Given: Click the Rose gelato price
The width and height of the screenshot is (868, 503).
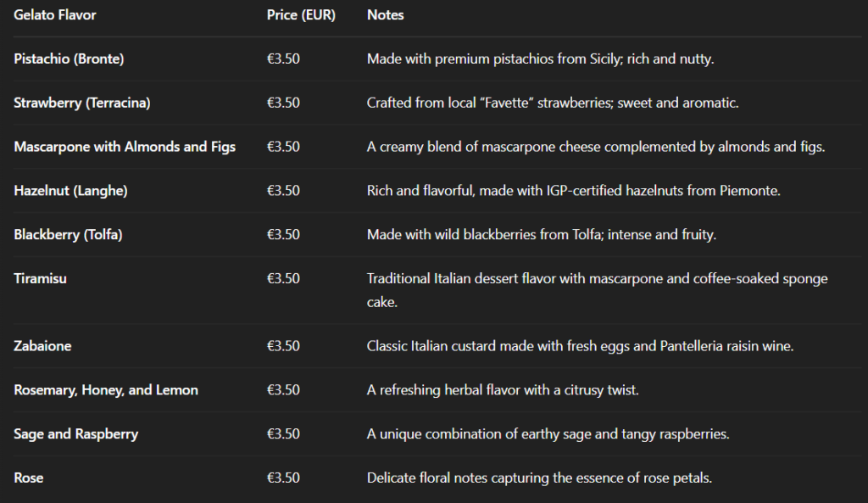Looking at the screenshot, I should [283, 478].
